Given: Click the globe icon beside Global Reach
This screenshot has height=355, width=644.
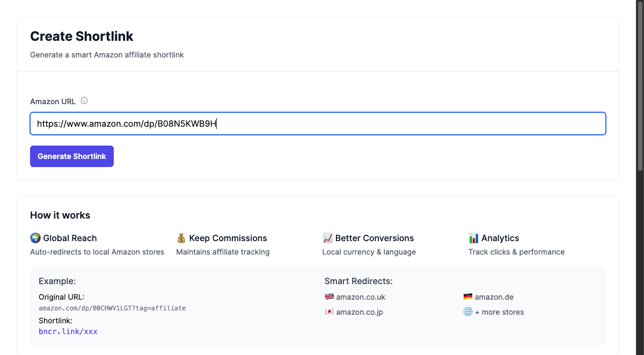Looking at the screenshot, I should pyautogui.click(x=35, y=238).
